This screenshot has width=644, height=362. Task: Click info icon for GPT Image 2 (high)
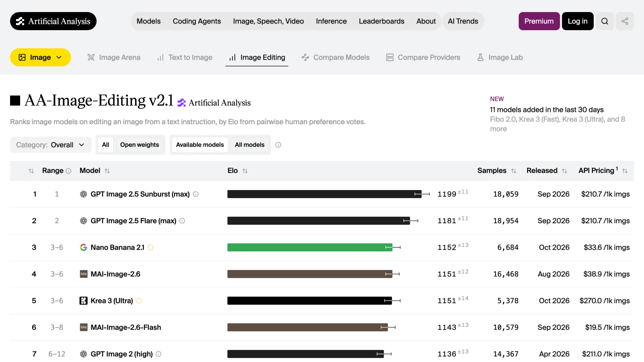[x=159, y=354]
